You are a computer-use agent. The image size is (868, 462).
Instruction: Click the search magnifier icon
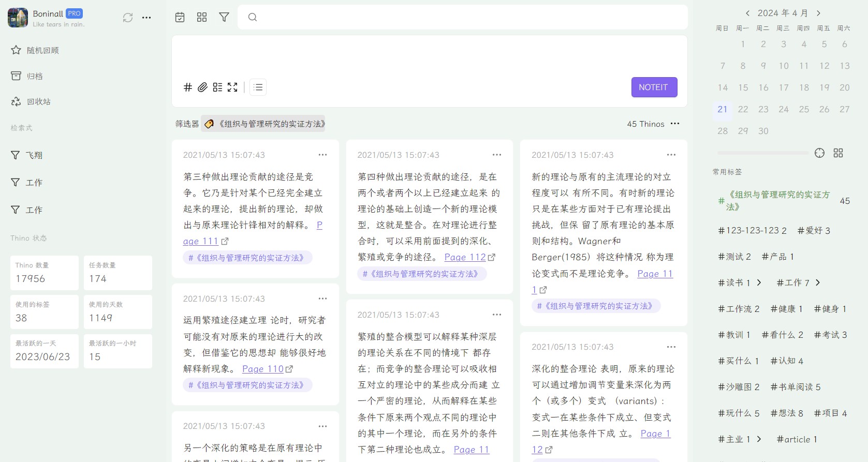click(253, 17)
